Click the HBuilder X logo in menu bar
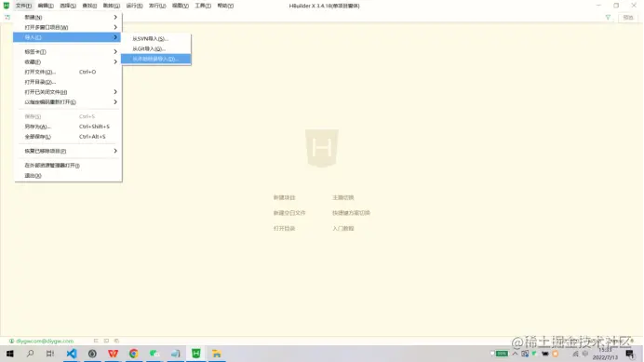Image resolution: width=644 pixels, height=362 pixels. [x=7, y=6]
